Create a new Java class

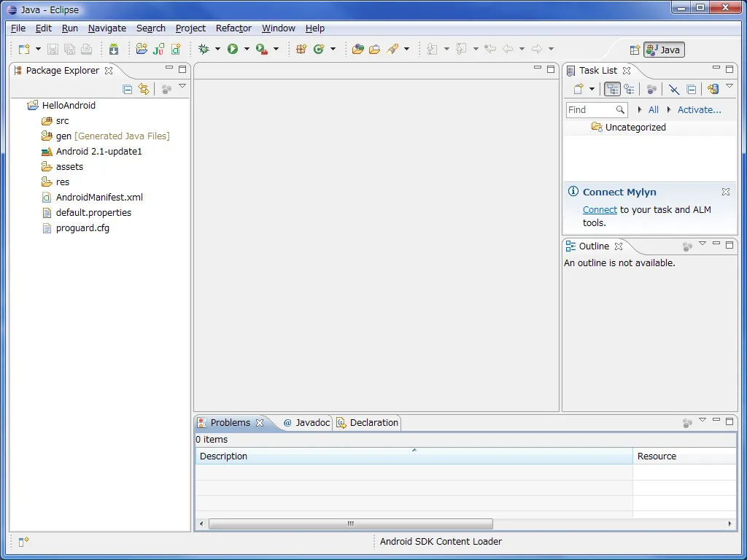click(319, 49)
